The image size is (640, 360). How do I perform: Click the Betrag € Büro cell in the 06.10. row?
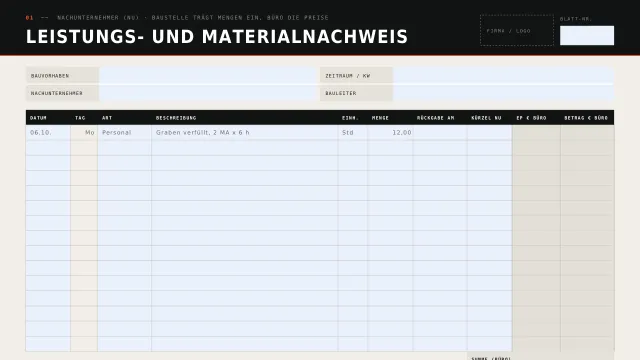coord(587,133)
